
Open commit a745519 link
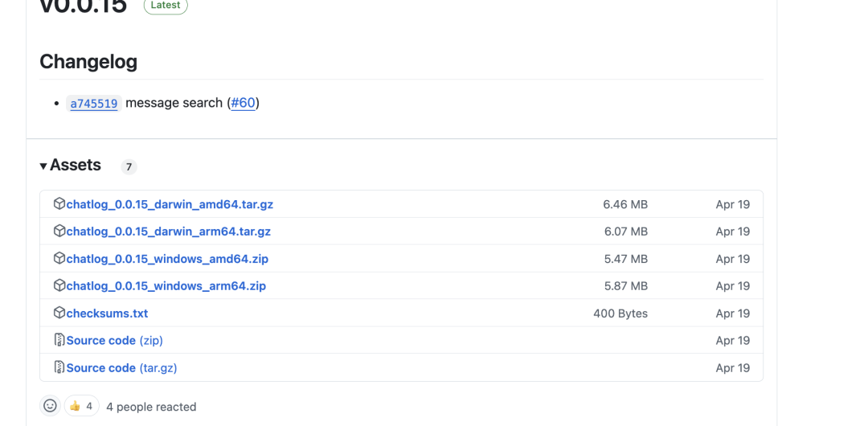click(x=93, y=104)
